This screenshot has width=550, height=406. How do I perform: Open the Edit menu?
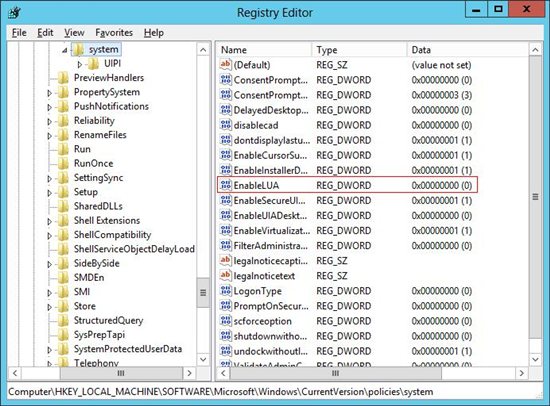[x=45, y=33]
